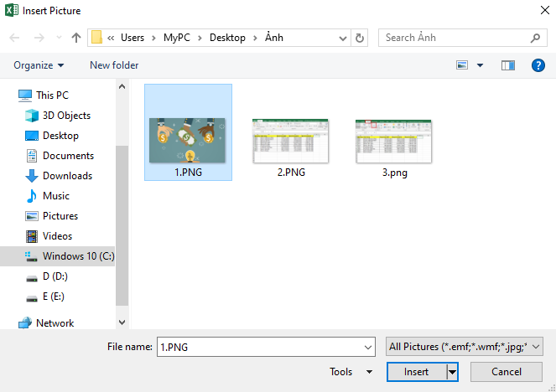Go up one folder level
The image size is (556, 392).
pyautogui.click(x=75, y=38)
